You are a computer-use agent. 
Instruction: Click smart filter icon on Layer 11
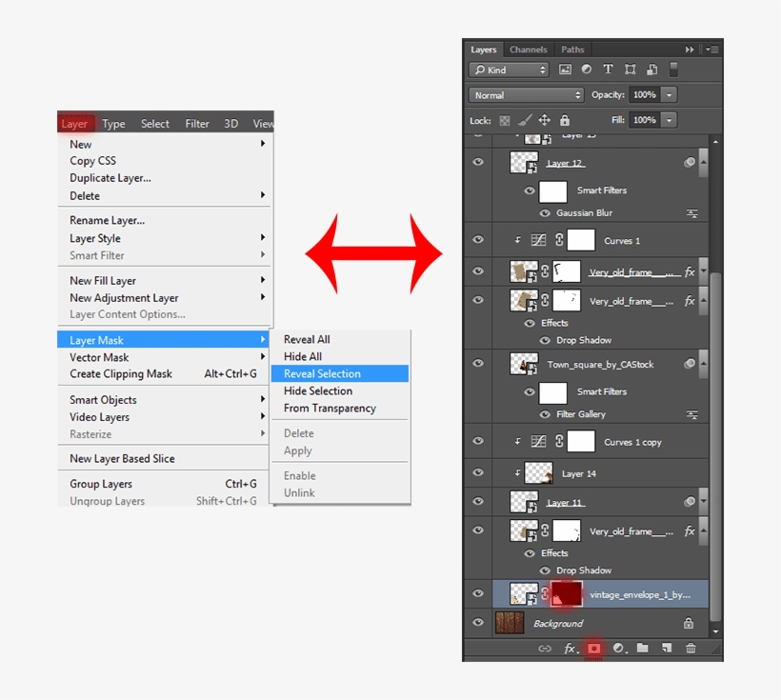(690, 502)
